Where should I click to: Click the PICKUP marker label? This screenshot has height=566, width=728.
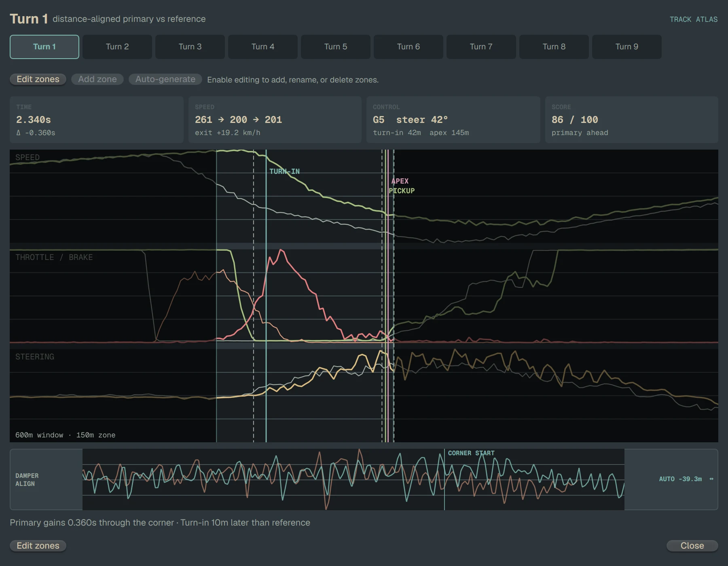402,191
